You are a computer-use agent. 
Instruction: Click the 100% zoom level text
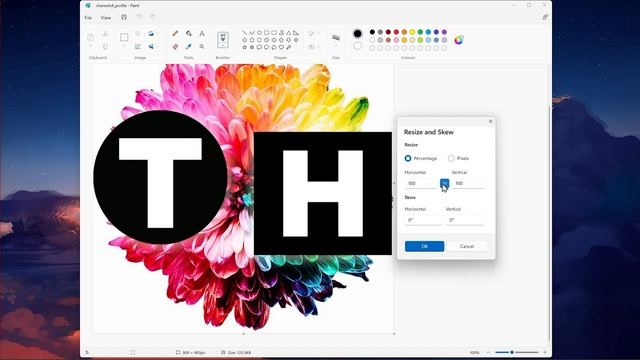(474, 352)
